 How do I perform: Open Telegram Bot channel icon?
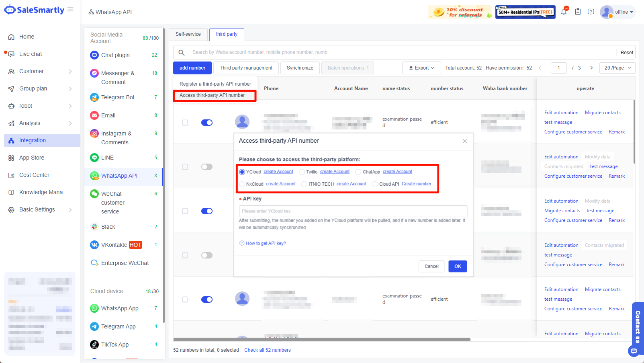94,97
